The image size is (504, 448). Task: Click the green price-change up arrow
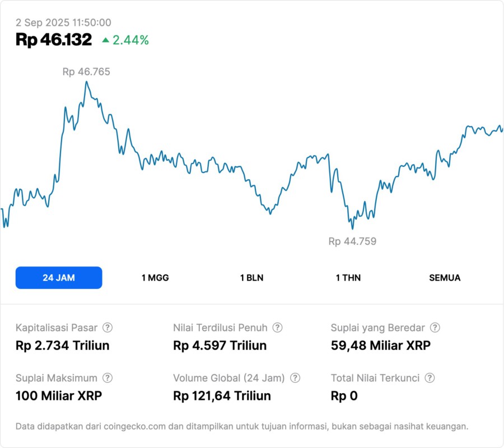[105, 40]
